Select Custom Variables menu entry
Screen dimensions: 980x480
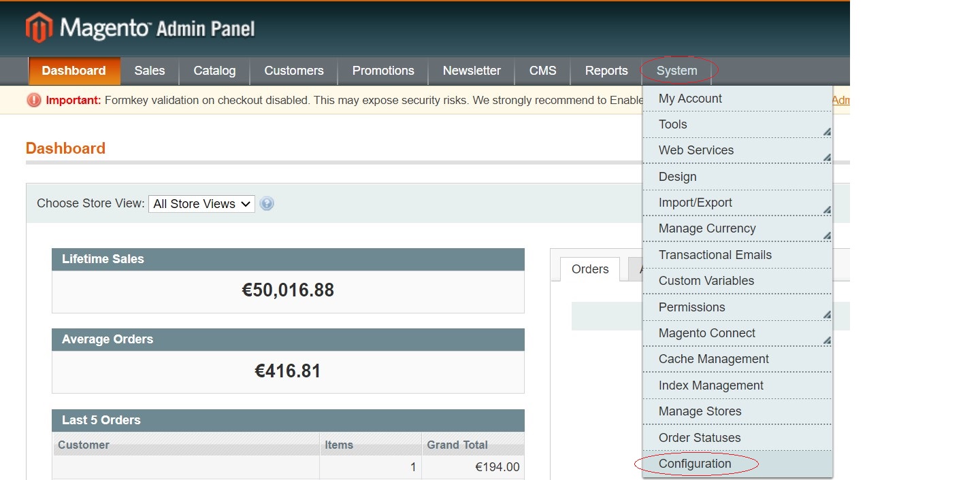[738, 281]
